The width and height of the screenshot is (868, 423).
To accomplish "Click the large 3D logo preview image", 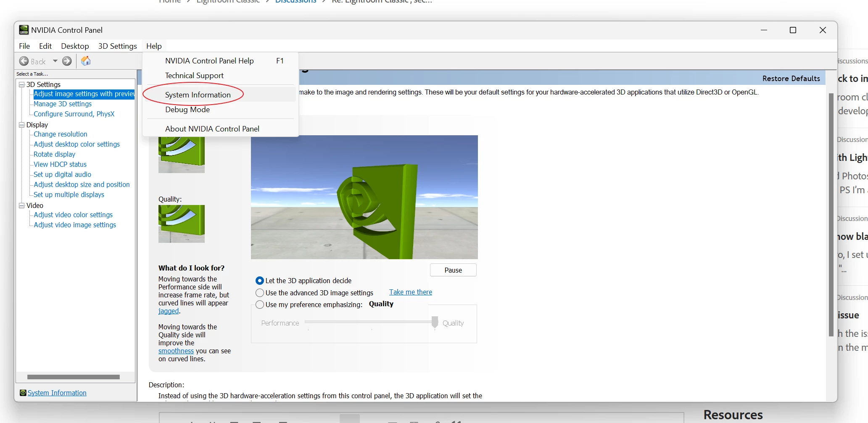I will pos(364,197).
